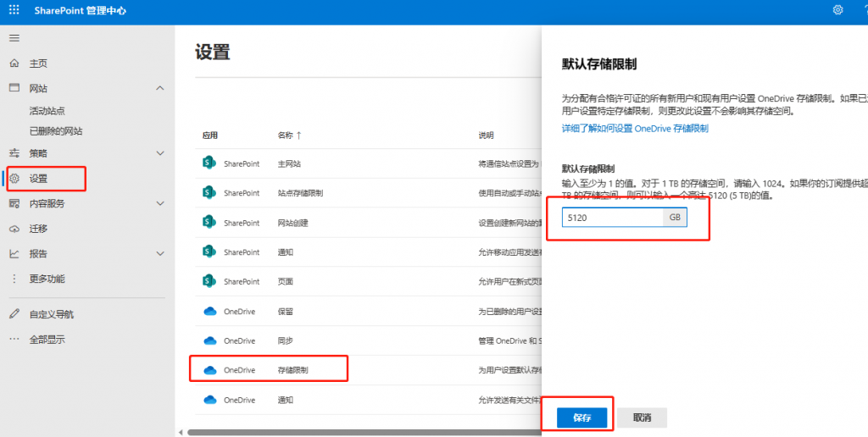The image size is (868, 437).
Task: Click the SharePoint icon in 页面 row
Action: tap(209, 281)
